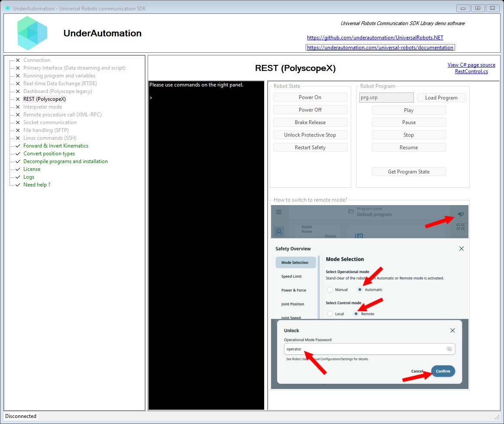Click the checkmark icon beside Forward & Invert Kinematics
The image size is (504, 424).
18,146
